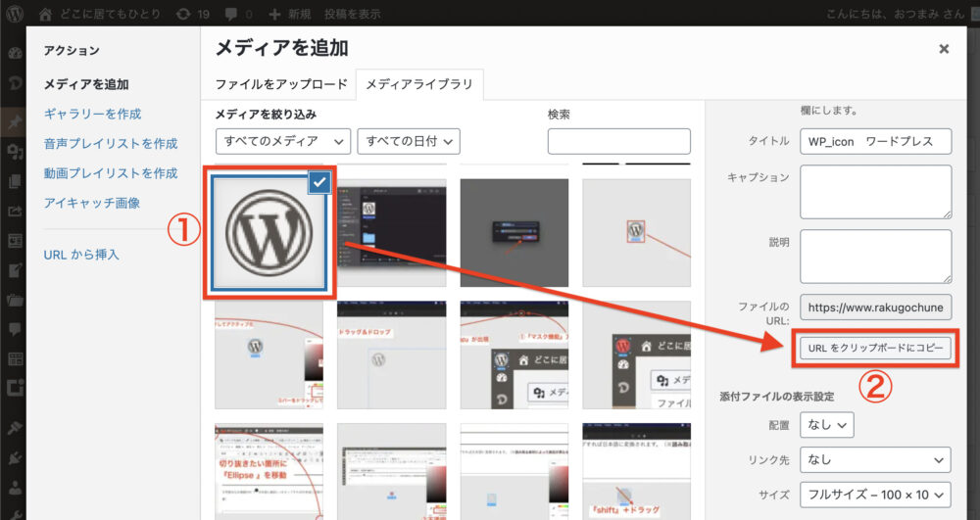Click the ファイルの URL field
The width and height of the screenshot is (980, 520).
tap(875, 307)
